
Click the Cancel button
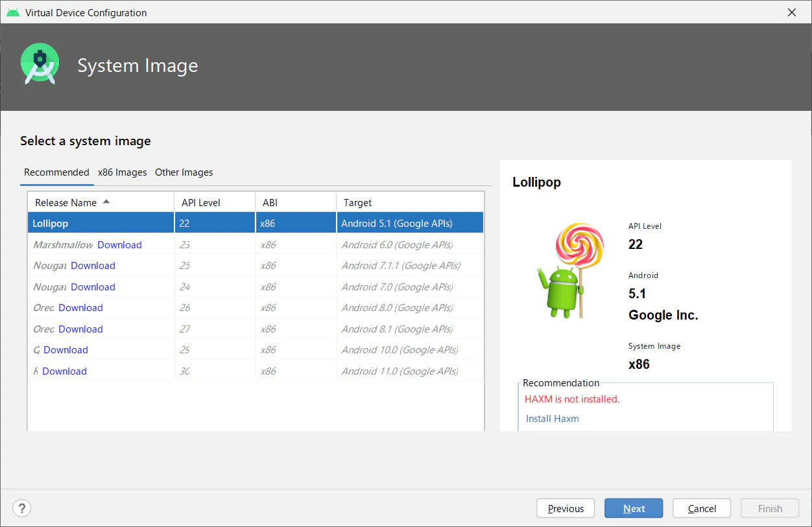point(702,509)
